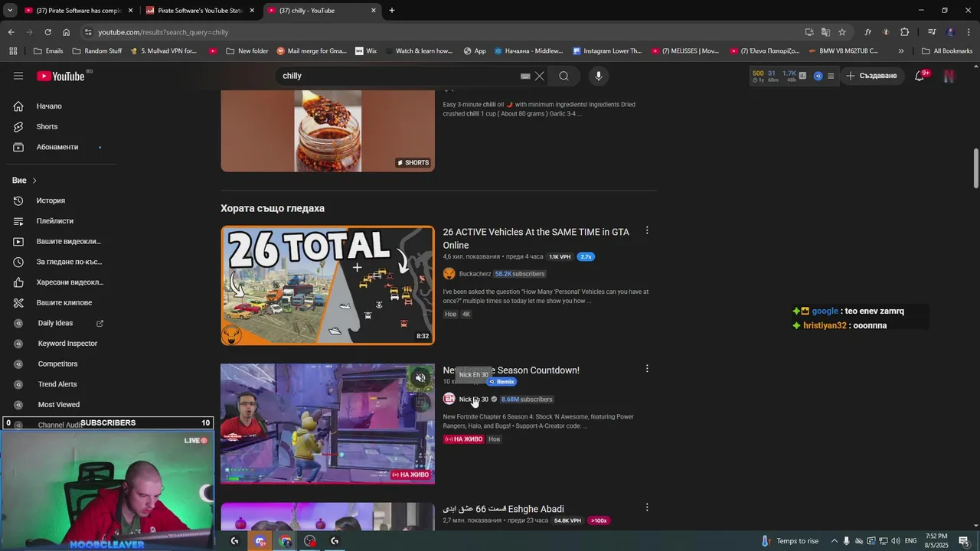Viewport: 980px width, 551px height.
Task: Unmute the Fortnite preview with the speaker icon
Action: pos(420,378)
